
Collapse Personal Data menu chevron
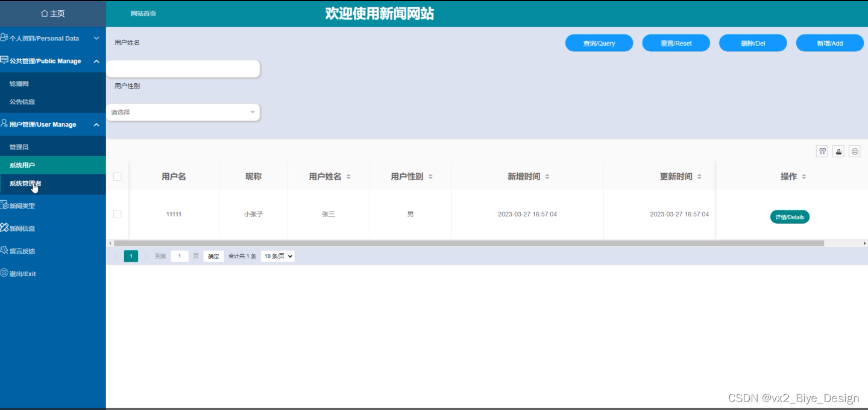pos(96,38)
